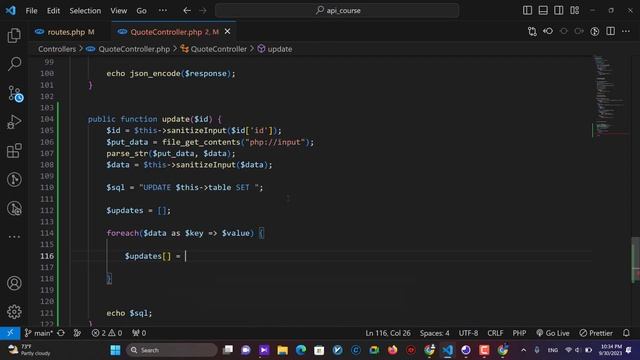Open the Explorer view in activity bar
Viewport: 640px width, 360px height.
pyautogui.click(x=14, y=36)
